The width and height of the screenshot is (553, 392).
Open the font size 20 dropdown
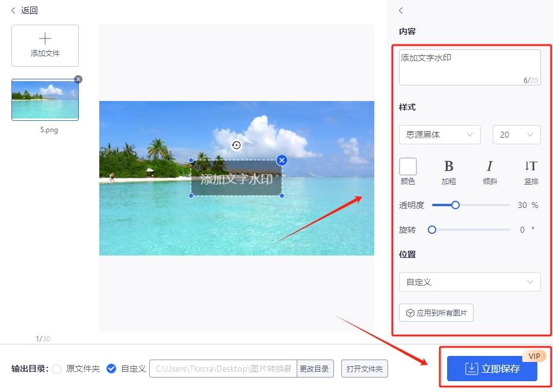(516, 135)
